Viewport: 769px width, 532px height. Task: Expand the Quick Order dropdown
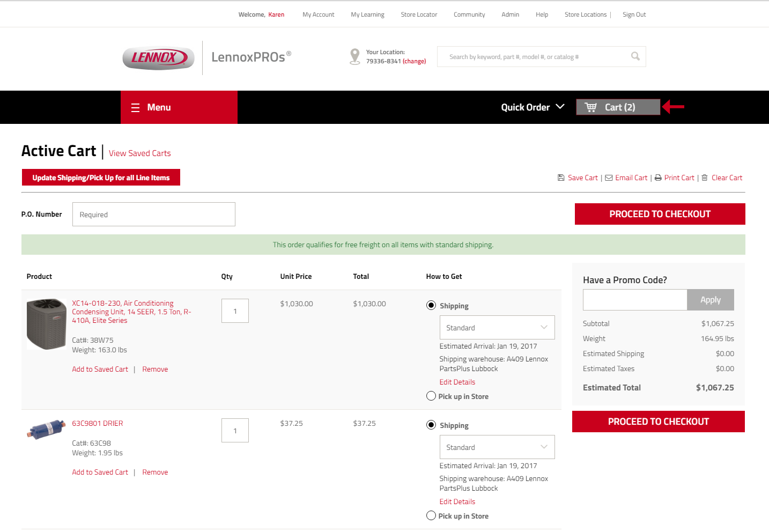(x=533, y=107)
